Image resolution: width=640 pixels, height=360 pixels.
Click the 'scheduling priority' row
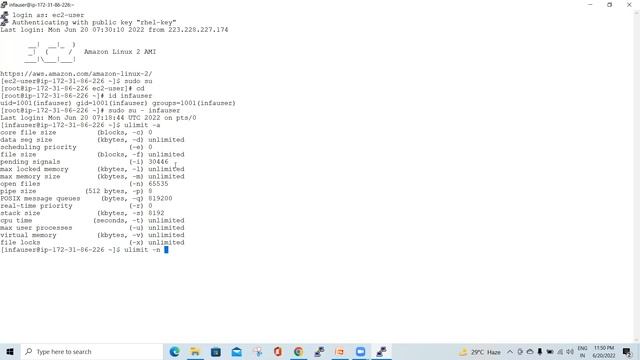coord(76,147)
